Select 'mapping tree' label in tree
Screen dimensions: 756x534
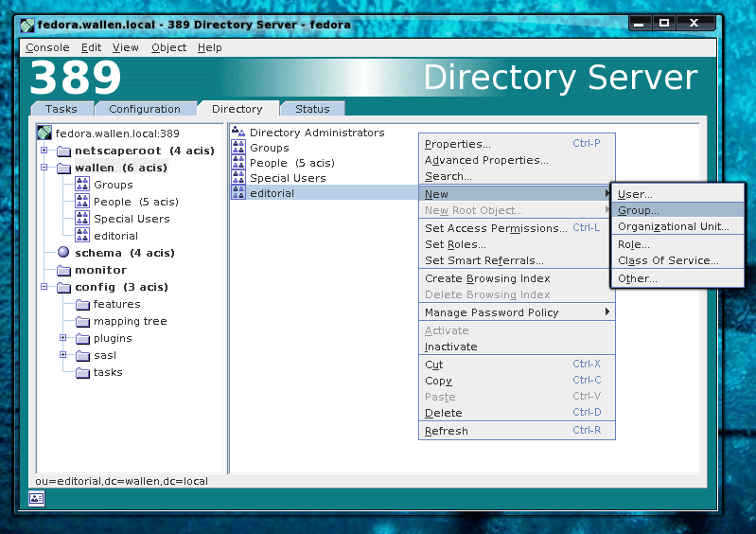tap(131, 321)
